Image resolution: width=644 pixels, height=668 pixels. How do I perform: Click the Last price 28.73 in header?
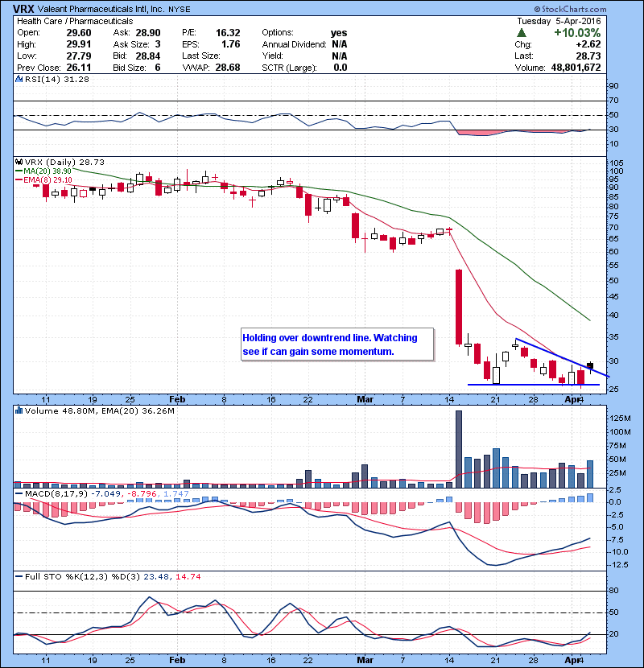tap(588, 56)
